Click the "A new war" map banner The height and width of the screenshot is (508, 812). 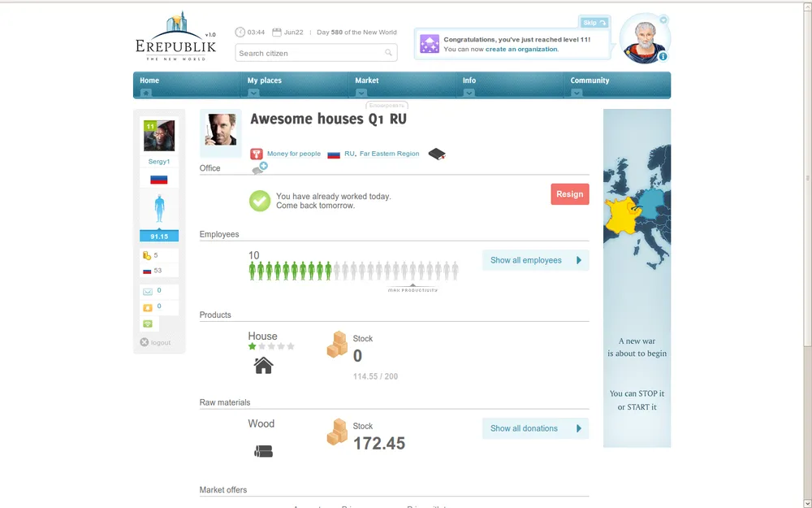[637, 278]
